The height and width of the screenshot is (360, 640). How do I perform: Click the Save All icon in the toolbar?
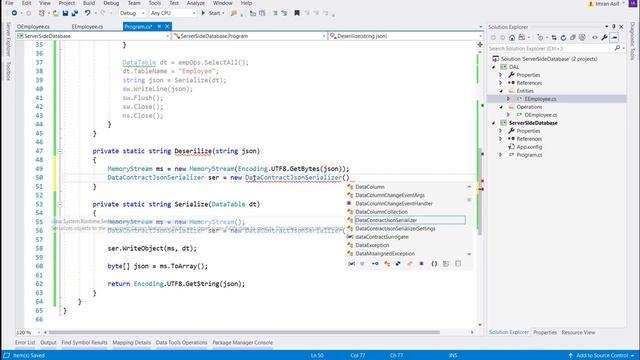click(x=75, y=13)
